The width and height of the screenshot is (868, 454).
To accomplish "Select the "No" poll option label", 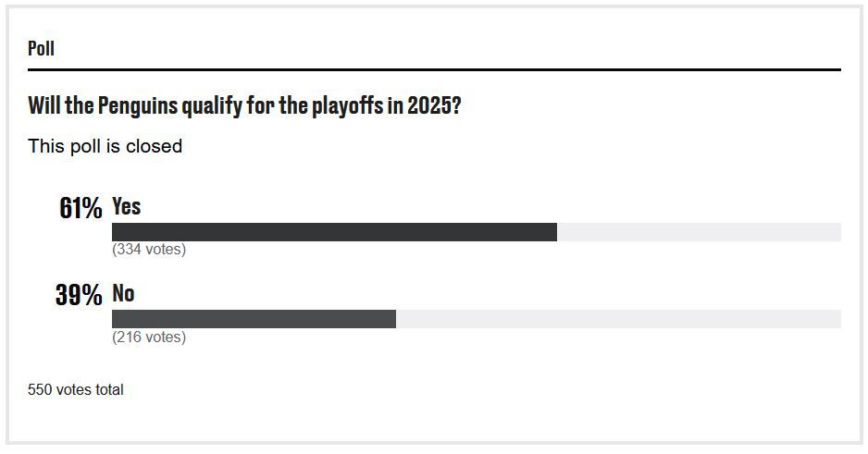I will coord(123,294).
